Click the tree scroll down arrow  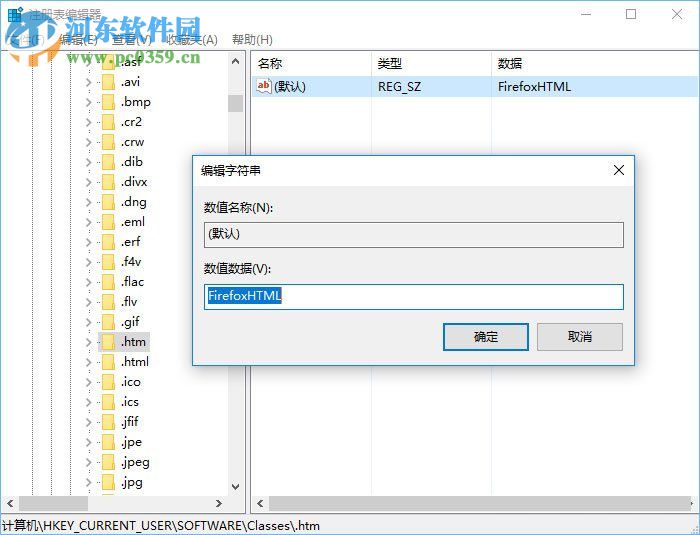coord(236,487)
